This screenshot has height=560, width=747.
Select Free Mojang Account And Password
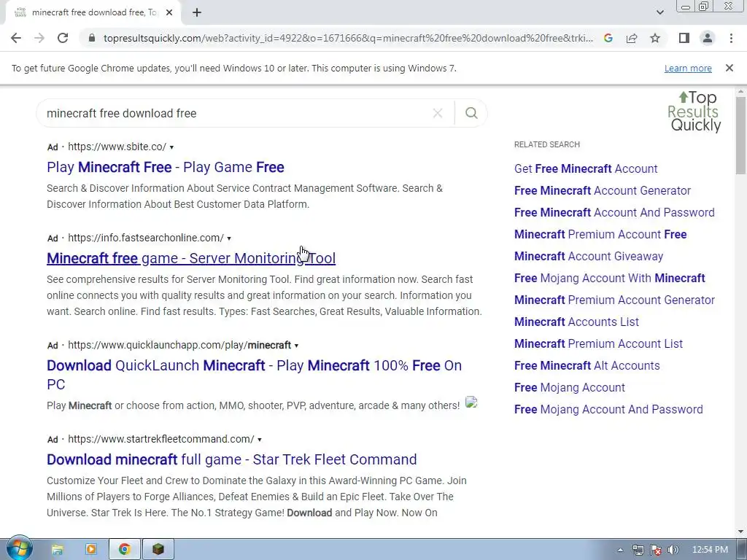pyautogui.click(x=608, y=410)
